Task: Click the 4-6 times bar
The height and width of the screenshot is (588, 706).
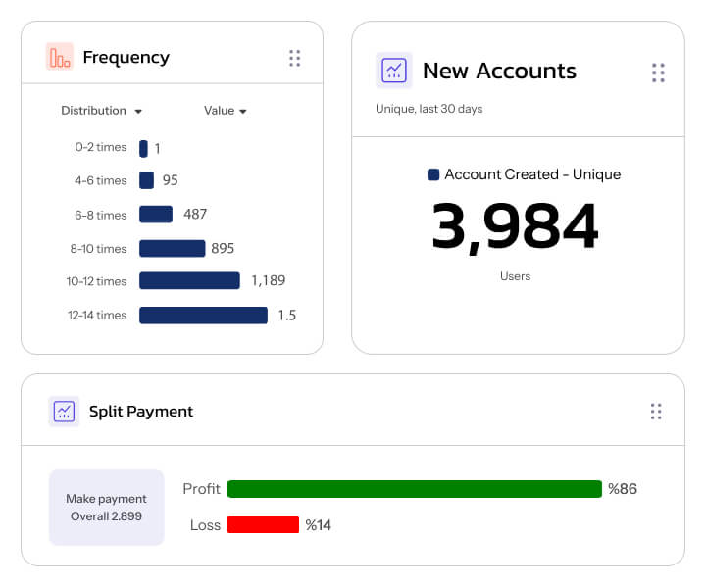Action: (146, 180)
